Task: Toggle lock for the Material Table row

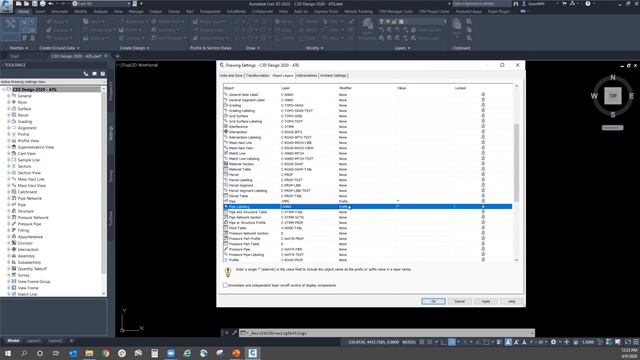Action: (483, 169)
